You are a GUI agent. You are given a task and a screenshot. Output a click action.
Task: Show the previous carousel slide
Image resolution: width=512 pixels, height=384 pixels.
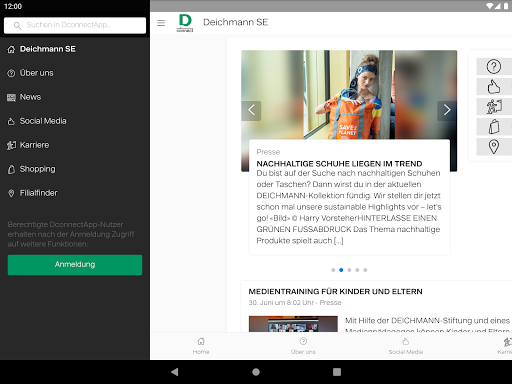point(251,110)
